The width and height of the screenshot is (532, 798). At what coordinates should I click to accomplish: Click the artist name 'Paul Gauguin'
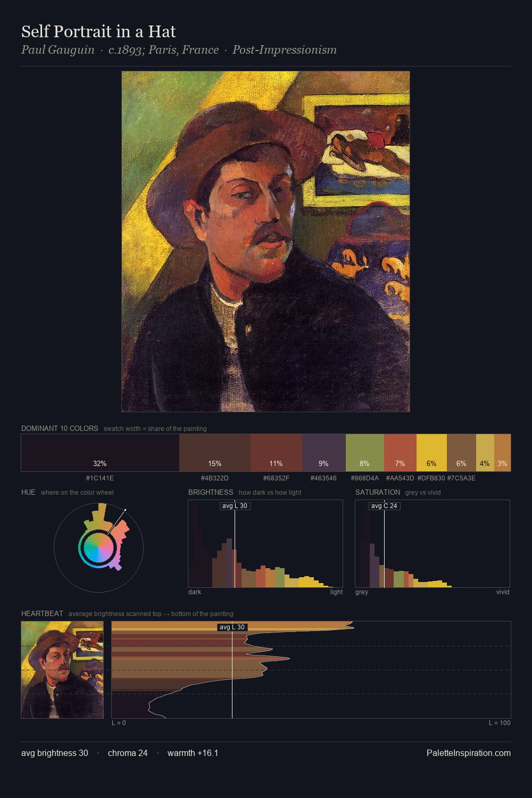coord(57,50)
